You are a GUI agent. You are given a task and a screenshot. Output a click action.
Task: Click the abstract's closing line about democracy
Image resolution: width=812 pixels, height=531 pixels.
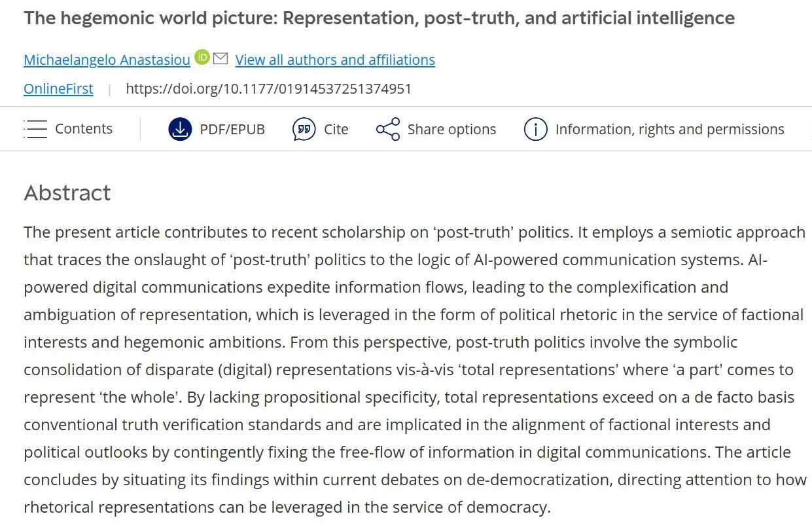[x=287, y=507]
